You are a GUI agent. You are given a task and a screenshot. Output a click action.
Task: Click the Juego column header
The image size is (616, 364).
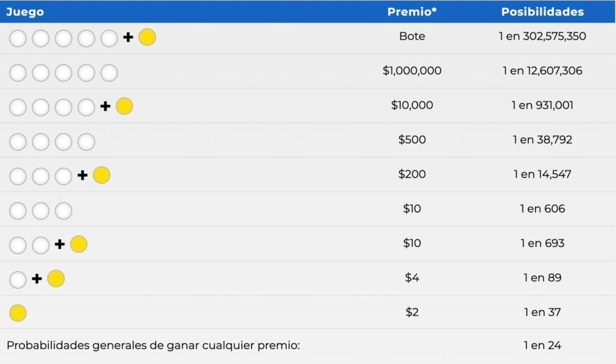(x=25, y=12)
